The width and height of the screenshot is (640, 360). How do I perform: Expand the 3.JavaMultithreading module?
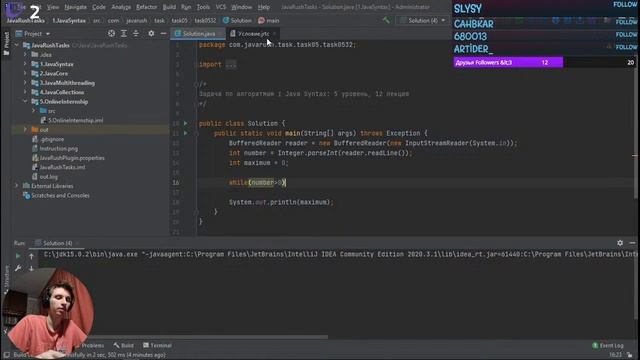tap(25, 83)
